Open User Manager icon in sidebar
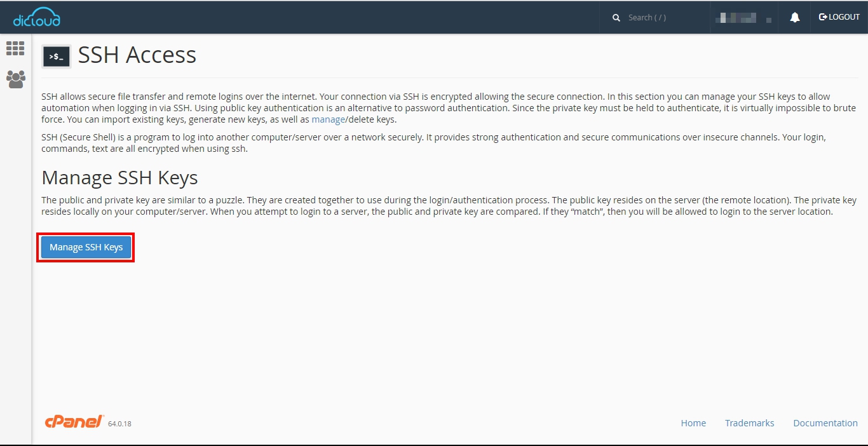The height and width of the screenshot is (446, 868). pos(15,79)
